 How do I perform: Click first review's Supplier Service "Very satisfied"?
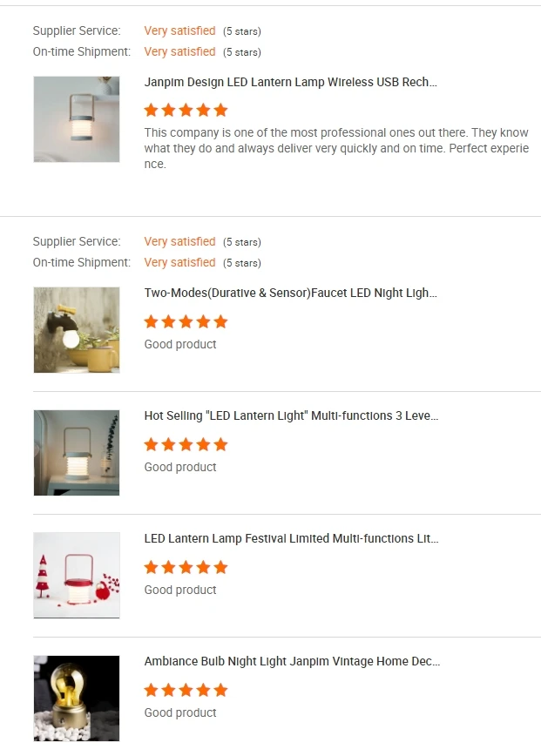179,31
